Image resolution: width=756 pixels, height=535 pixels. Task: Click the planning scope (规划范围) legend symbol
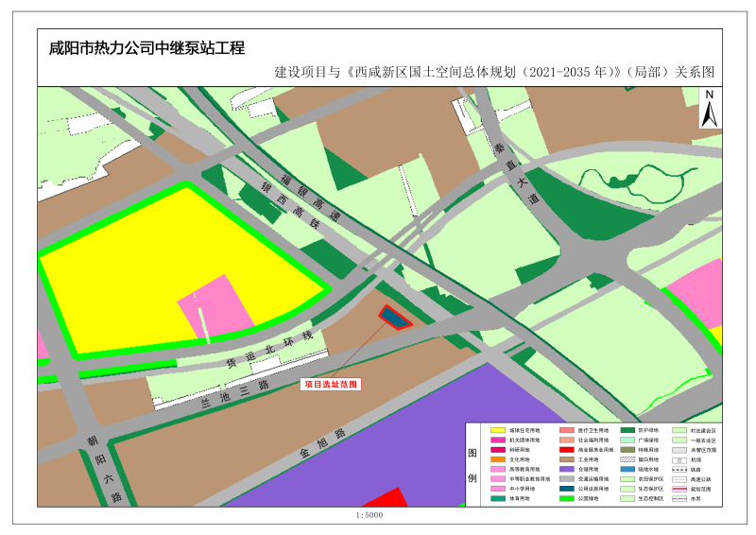click(x=679, y=489)
